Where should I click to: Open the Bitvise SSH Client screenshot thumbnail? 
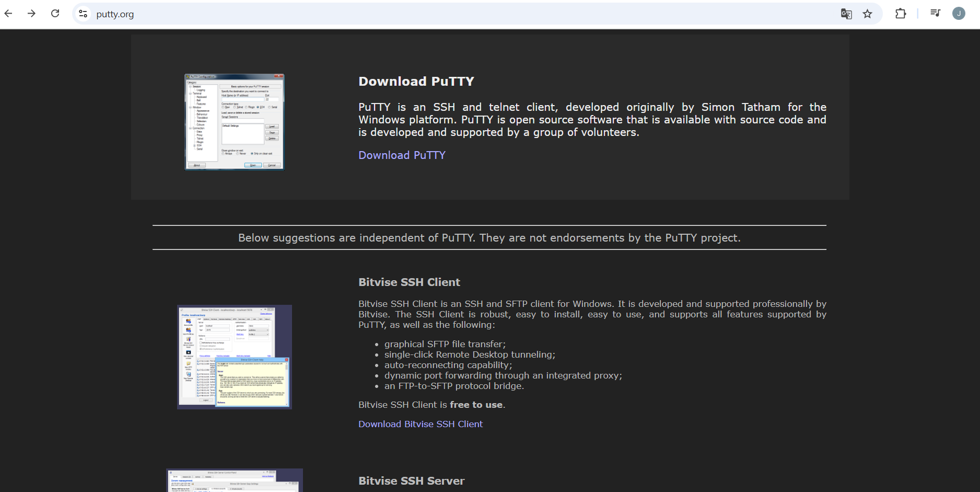[235, 357]
